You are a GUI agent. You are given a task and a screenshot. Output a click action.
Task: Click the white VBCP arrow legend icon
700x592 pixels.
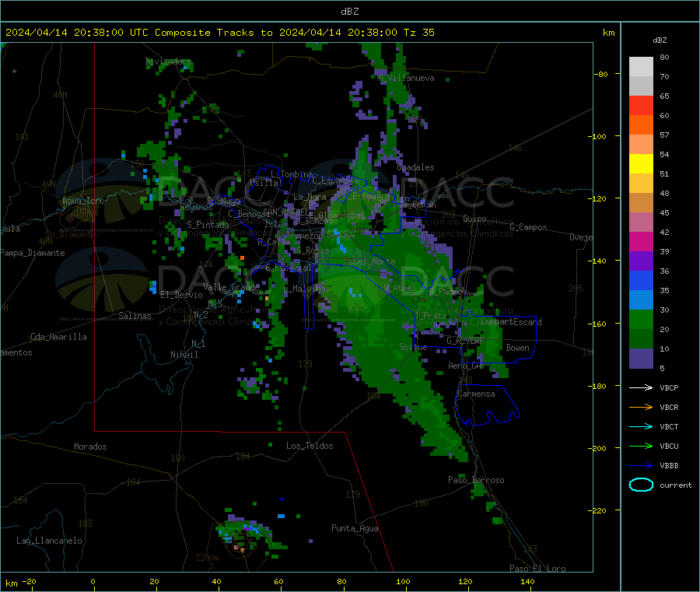(641, 387)
